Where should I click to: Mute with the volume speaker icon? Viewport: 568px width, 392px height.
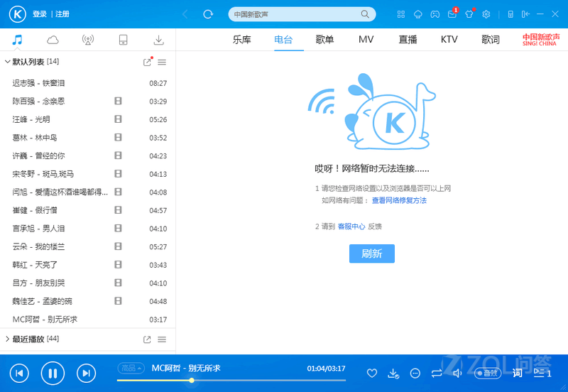(x=457, y=373)
